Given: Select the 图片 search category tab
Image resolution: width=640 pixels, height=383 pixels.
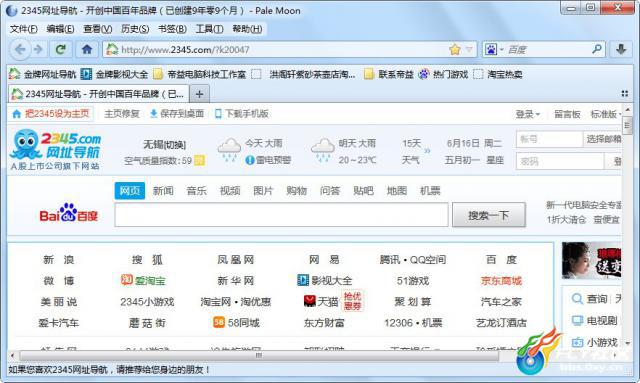Looking at the screenshot, I should click(x=263, y=191).
